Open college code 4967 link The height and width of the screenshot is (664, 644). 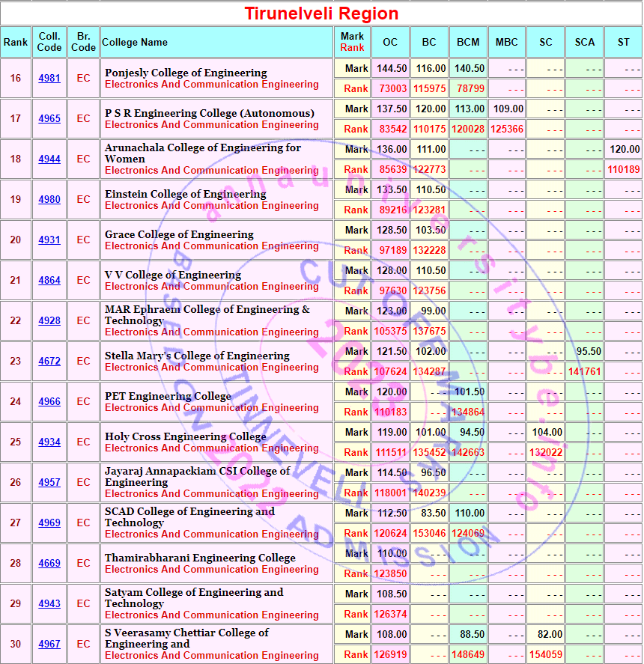49,645
